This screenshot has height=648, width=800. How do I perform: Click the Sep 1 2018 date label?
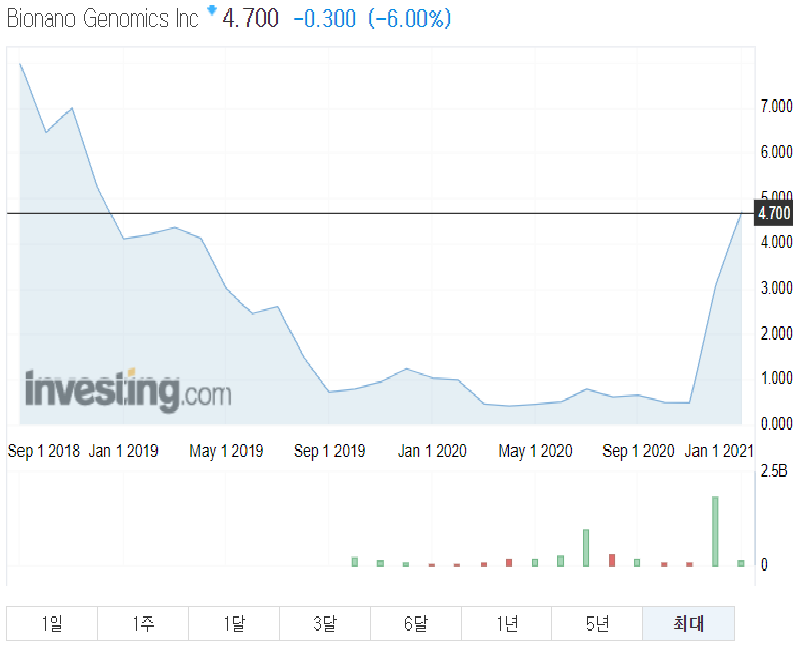pos(44,451)
